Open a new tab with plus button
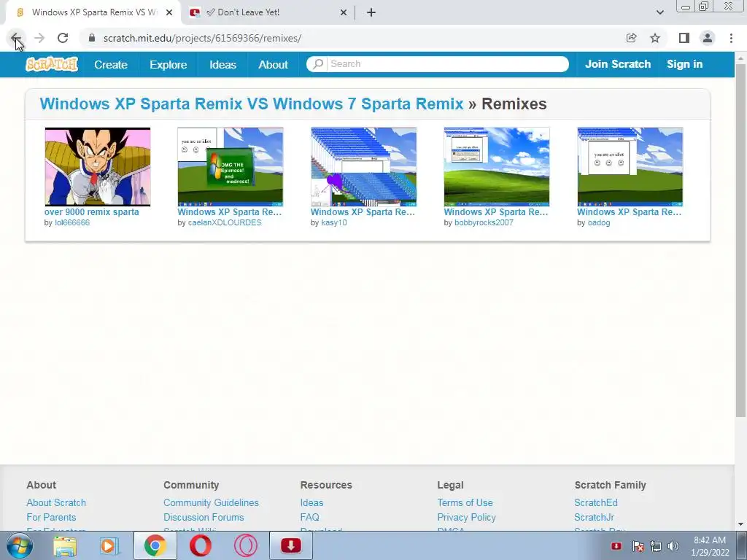747x560 pixels. [x=371, y=12]
